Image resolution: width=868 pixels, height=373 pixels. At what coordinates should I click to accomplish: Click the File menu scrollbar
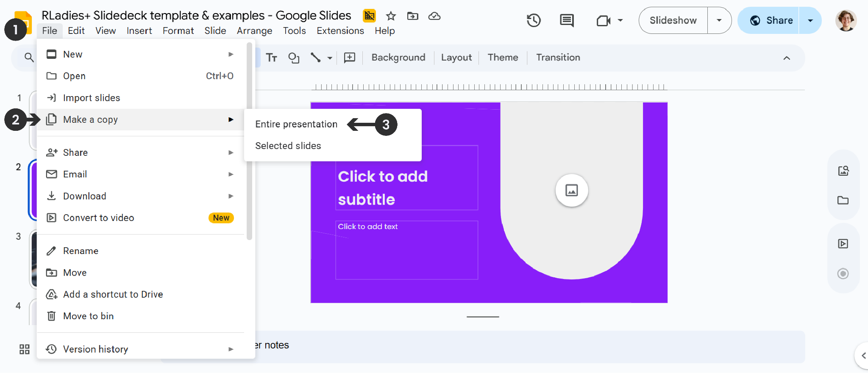[250, 142]
